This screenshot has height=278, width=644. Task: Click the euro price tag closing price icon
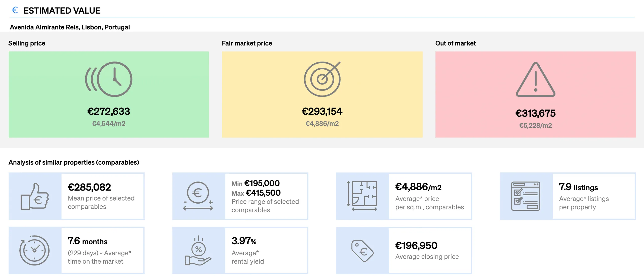[x=362, y=251]
